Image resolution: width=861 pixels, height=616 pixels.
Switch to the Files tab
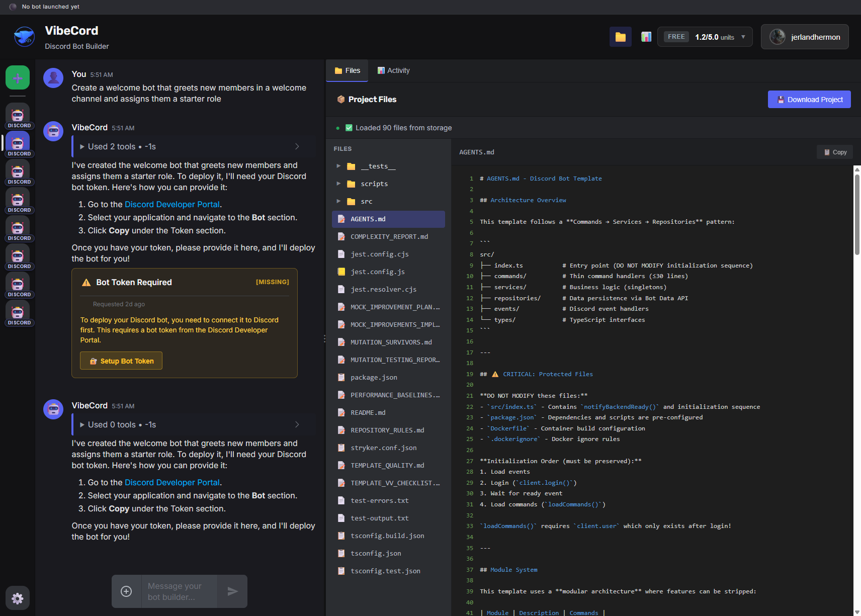pyautogui.click(x=347, y=71)
